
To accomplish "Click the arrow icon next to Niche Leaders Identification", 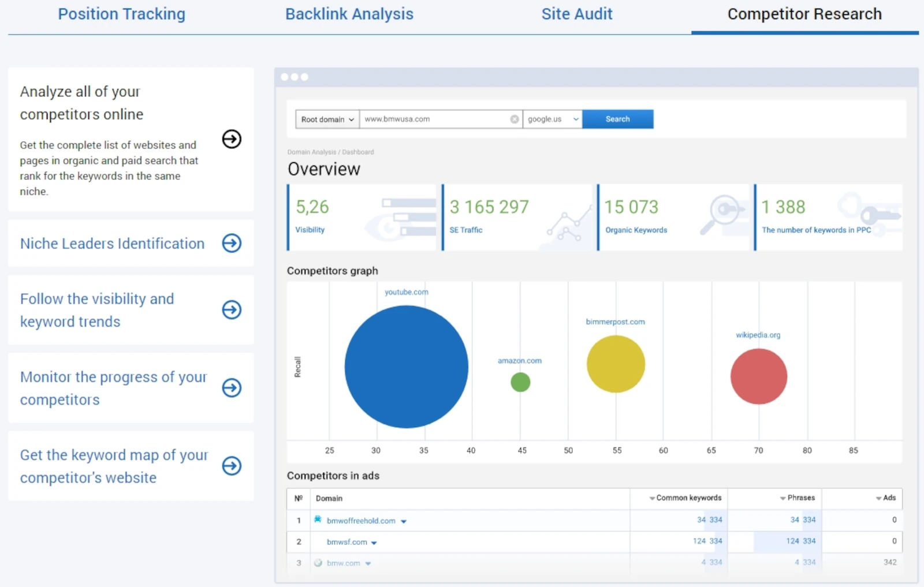I will [x=232, y=243].
